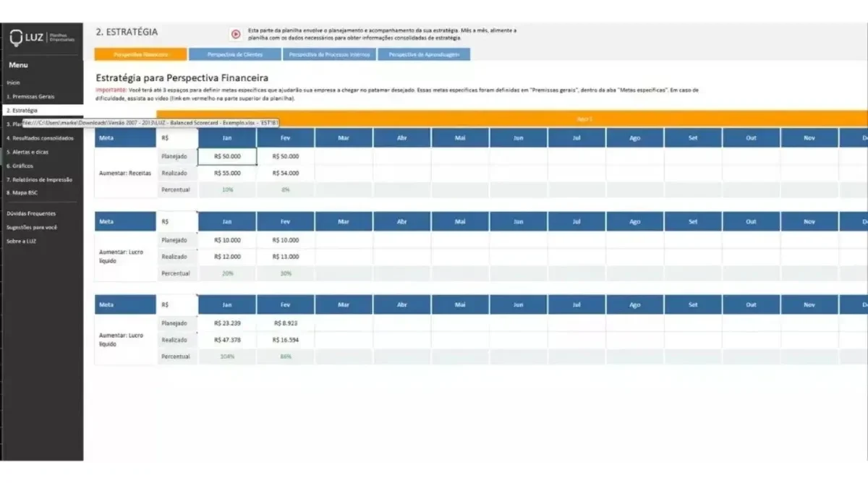
Task: Click empty Mar Planejado cell for Receitas
Action: tap(344, 156)
